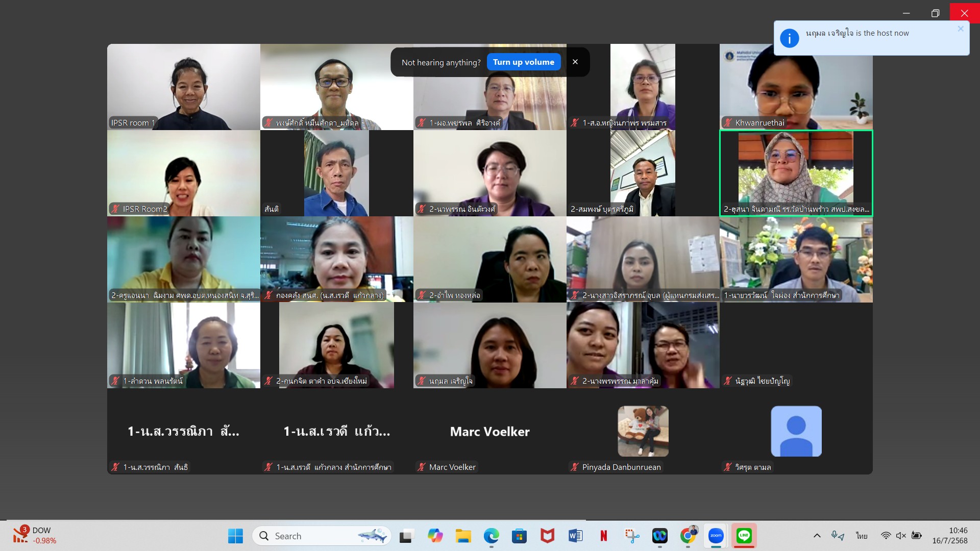Click the Turn up volume button

pyautogui.click(x=524, y=62)
